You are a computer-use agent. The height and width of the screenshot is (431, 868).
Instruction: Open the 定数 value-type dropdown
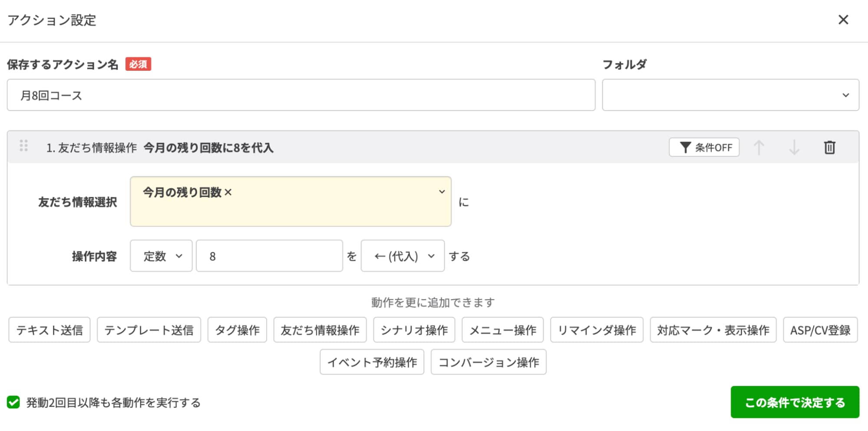pyautogui.click(x=161, y=256)
